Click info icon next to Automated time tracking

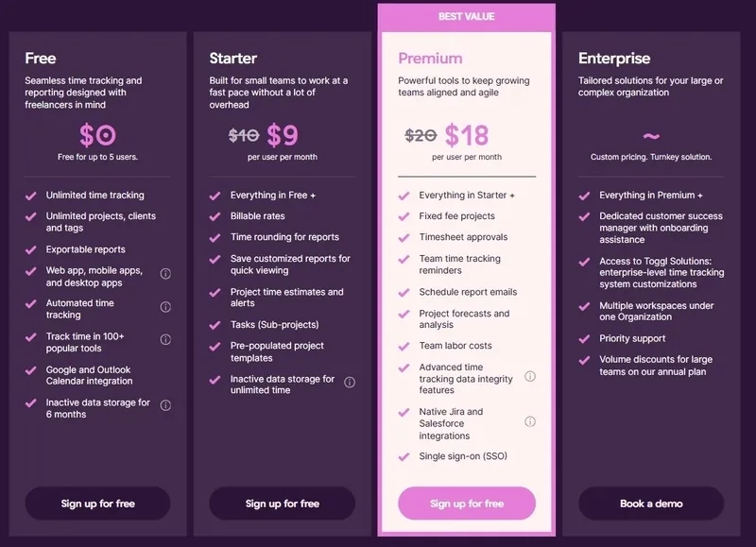point(165,307)
